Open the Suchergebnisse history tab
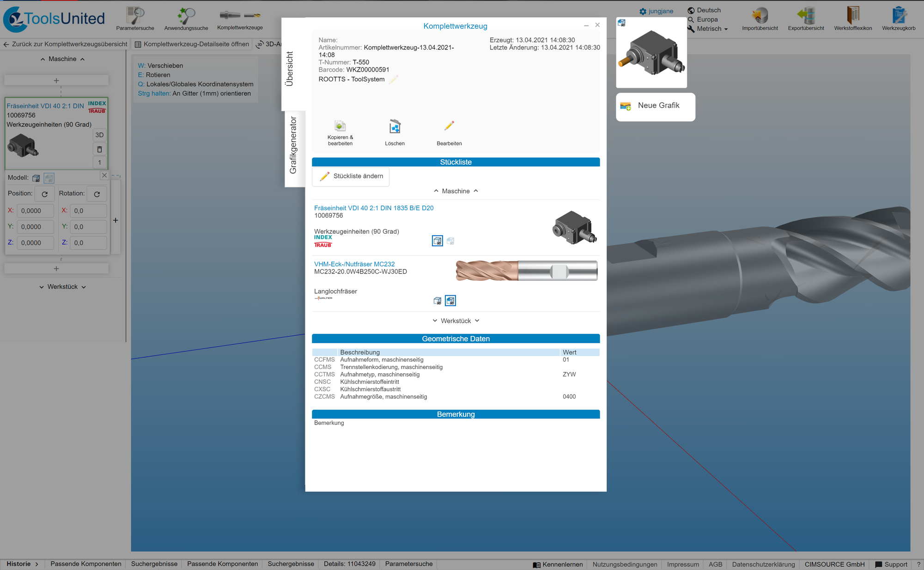Viewport: 924px width, 570px height. (154, 564)
